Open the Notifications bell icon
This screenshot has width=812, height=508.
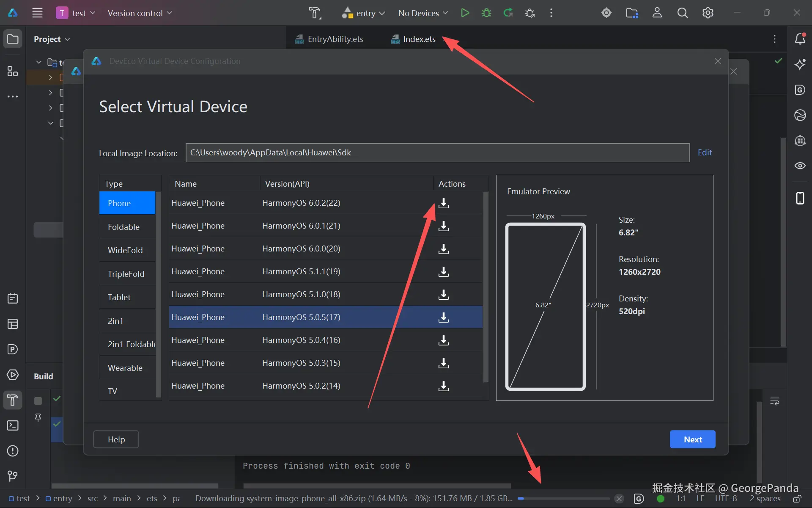[x=800, y=39]
